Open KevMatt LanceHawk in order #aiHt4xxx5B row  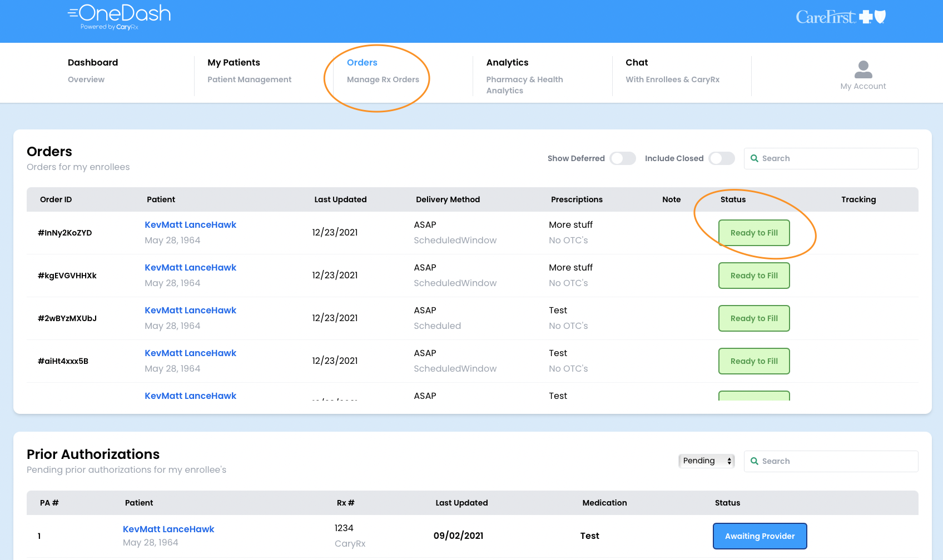point(190,353)
